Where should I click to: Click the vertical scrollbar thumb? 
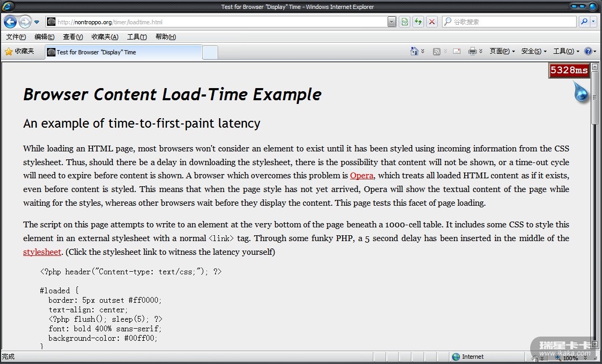tap(595, 98)
